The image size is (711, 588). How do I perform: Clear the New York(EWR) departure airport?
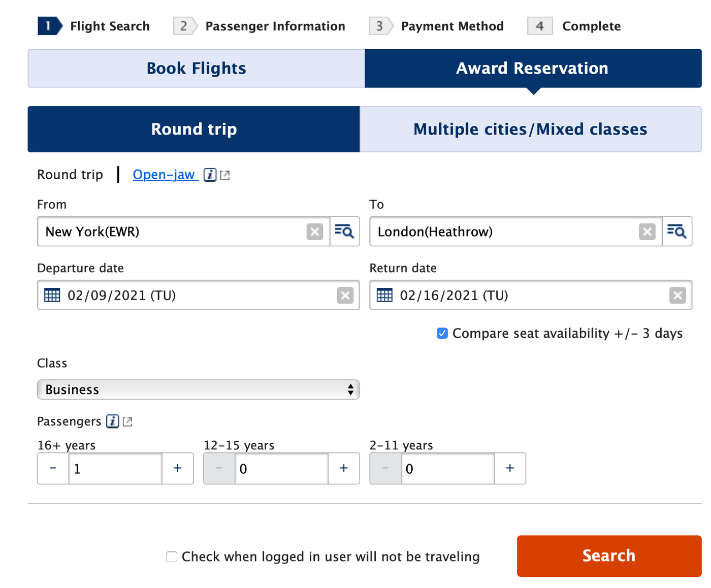315,232
